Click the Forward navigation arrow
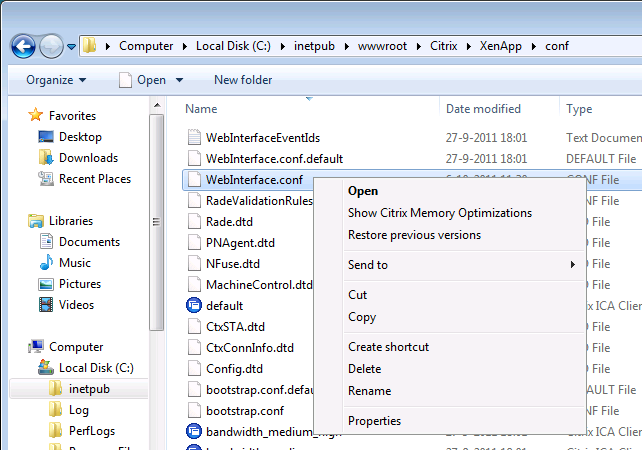The image size is (642, 450). pos(51,46)
